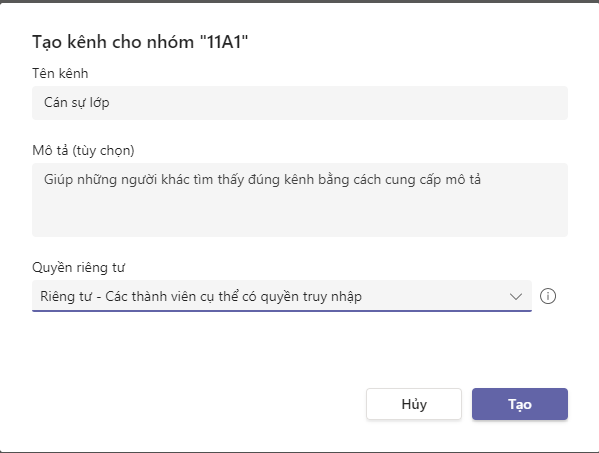Click the Tên kênh label

click(60, 73)
